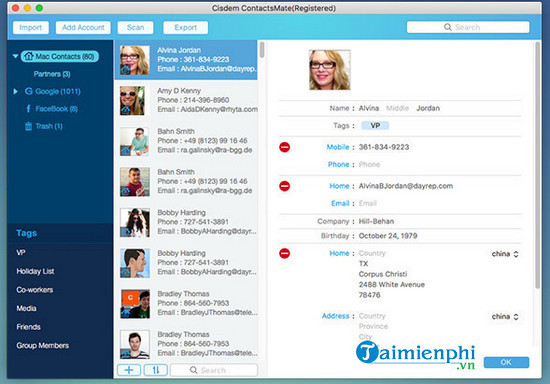The width and height of the screenshot is (550, 384).
Task: Select Bradley Thomas with orange C photo
Action: pos(186,304)
